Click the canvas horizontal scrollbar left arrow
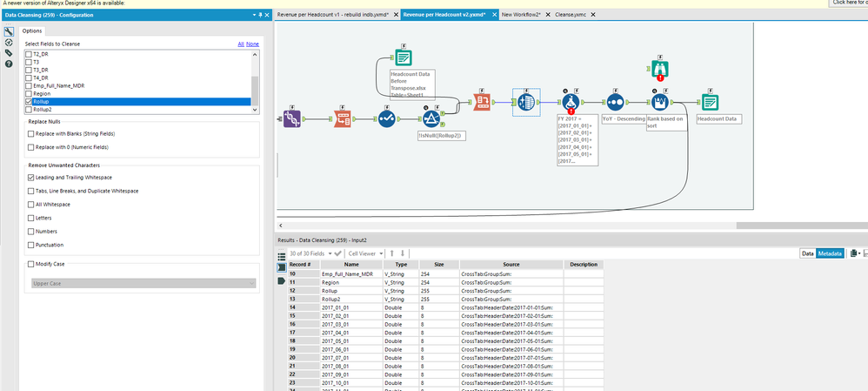This screenshot has width=868, height=391. (281, 226)
